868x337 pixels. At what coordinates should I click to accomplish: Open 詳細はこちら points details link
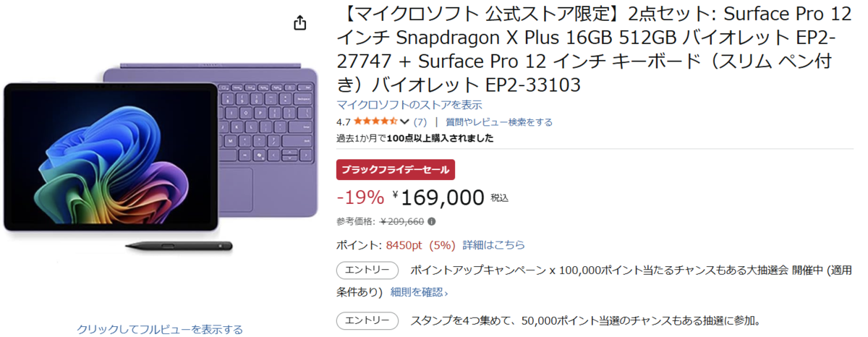pos(494,245)
